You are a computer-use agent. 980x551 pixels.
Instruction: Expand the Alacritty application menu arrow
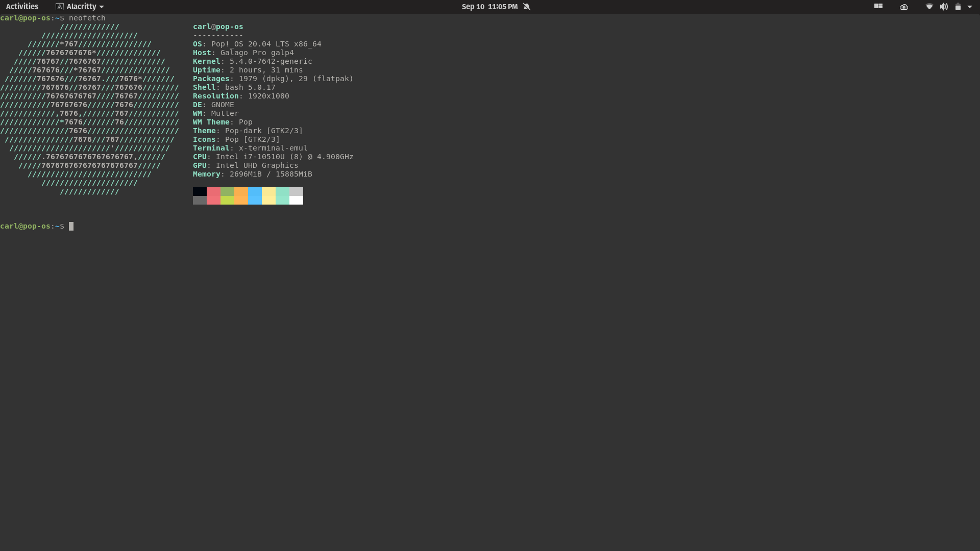(101, 7)
